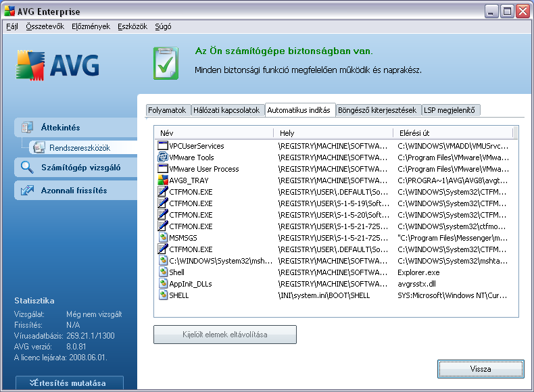
Task: Select the VPCUserServices entry
Action: [x=197, y=146]
